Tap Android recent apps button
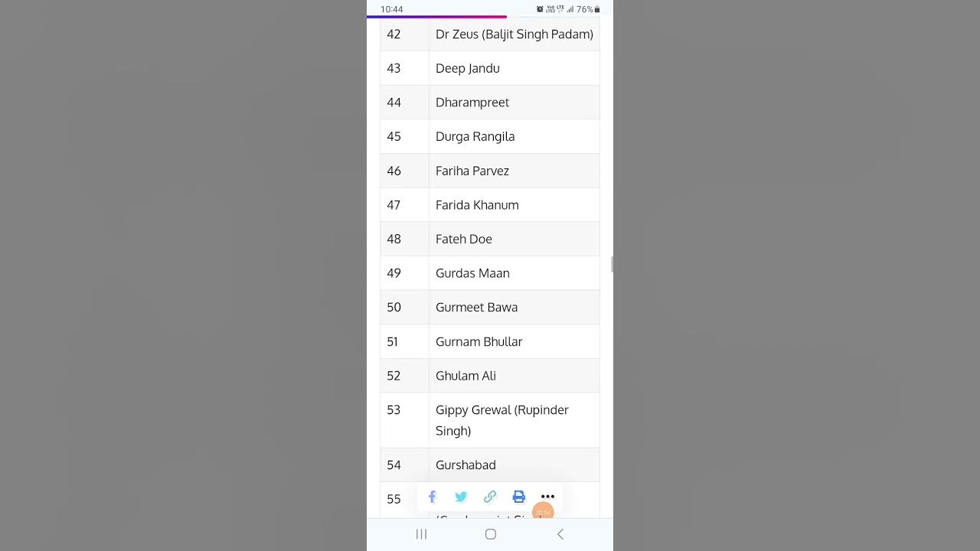The height and width of the screenshot is (551, 980). (421, 534)
